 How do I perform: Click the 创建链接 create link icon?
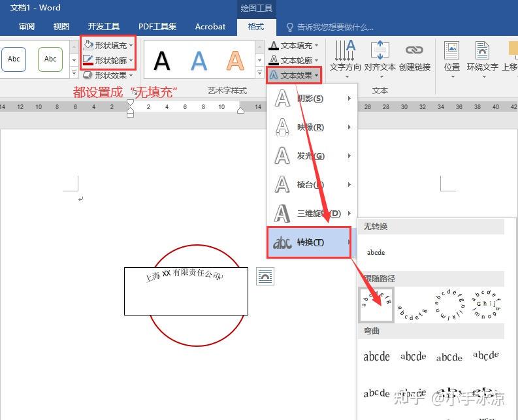point(414,50)
